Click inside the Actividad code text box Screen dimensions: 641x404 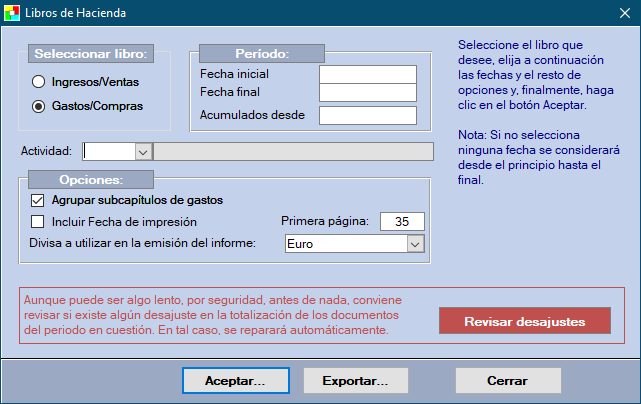108,152
